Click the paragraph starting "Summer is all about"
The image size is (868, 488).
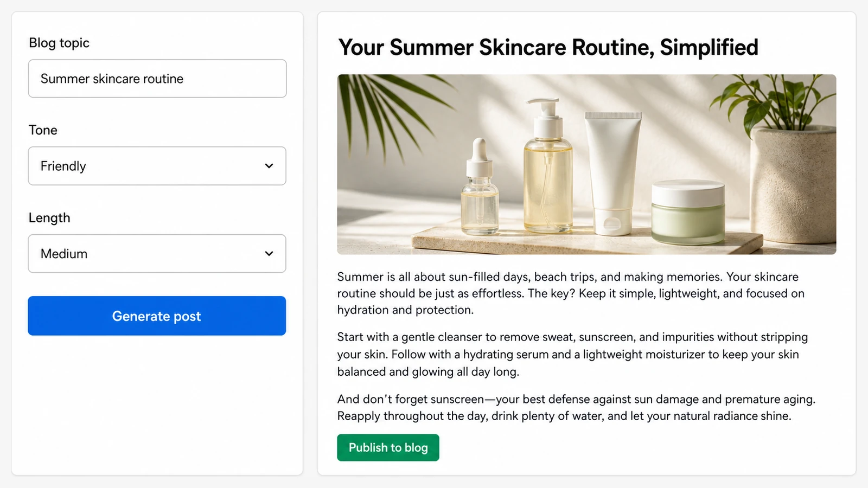click(571, 293)
